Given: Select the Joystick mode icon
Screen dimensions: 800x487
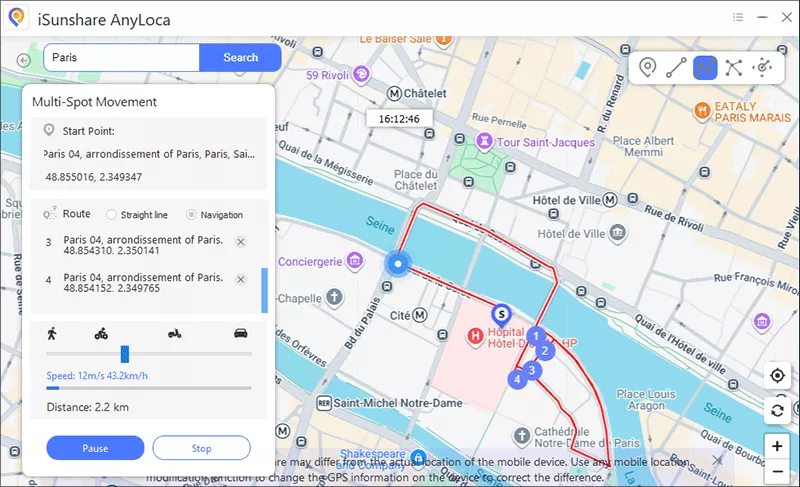Looking at the screenshot, I should (762, 68).
